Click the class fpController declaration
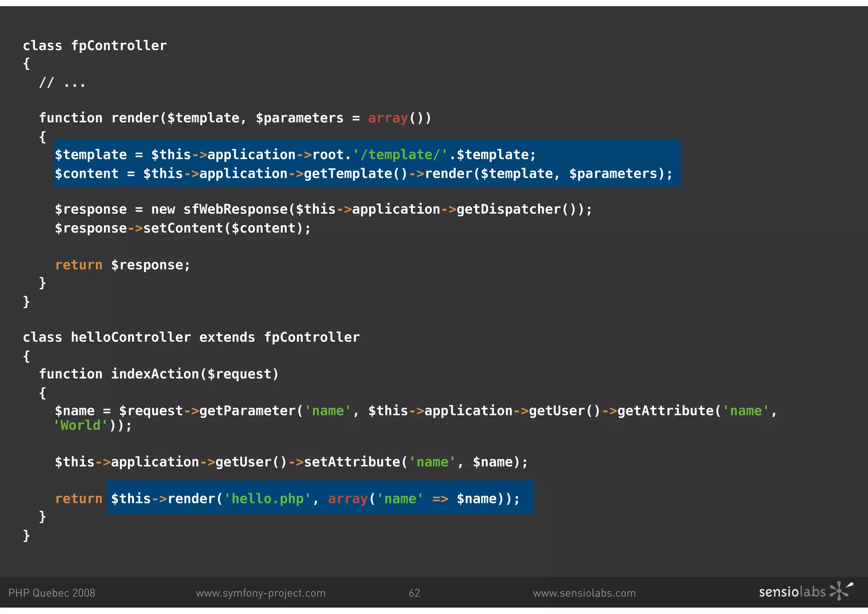Viewport: 868px width, 614px height. (x=95, y=45)
